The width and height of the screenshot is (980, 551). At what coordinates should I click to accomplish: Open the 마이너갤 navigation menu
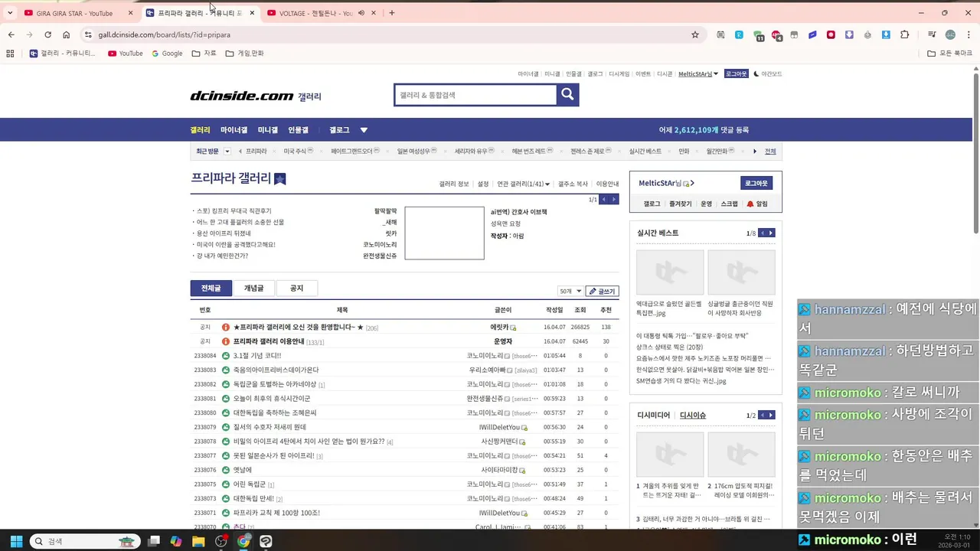pos(234,130)
